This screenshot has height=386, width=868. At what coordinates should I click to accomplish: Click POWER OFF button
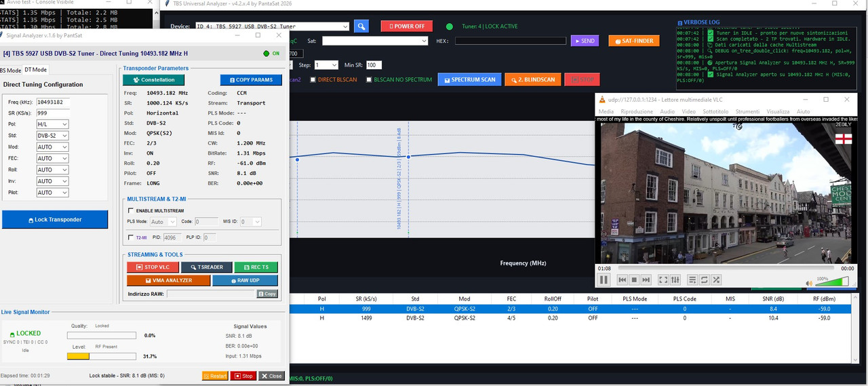[x=406, y=26]
